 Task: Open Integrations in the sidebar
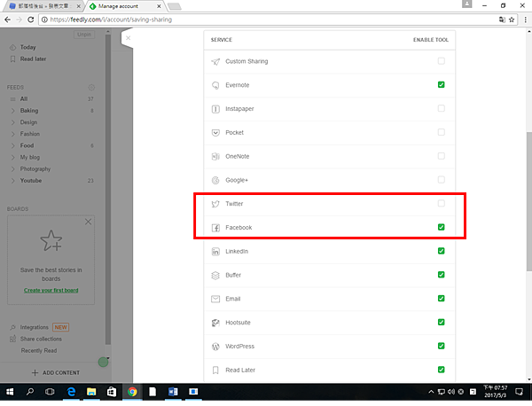click(35, 327)
